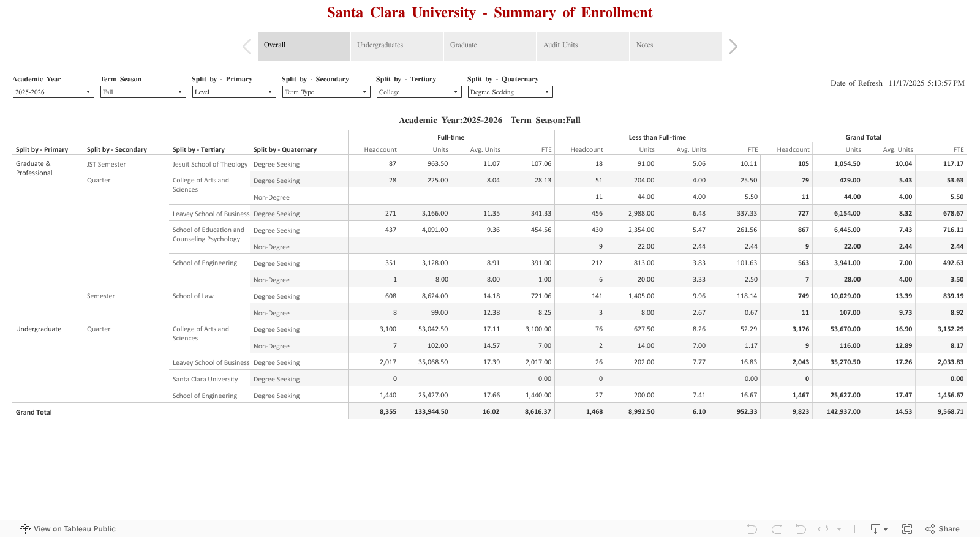Screen dimensions: 980x537
Task: Click headcount value 608 for School of Law
Action: coord(391,296)
